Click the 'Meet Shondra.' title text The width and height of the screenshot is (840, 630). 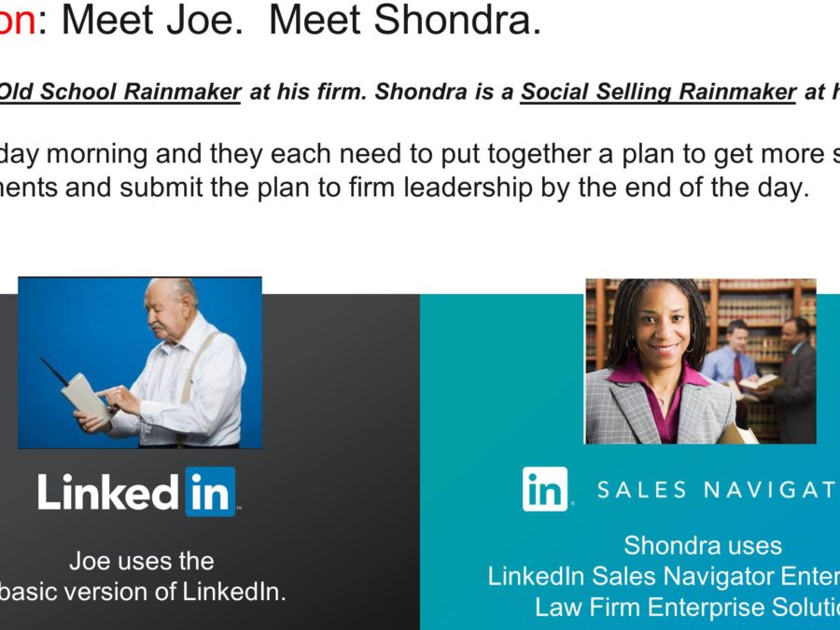[405, 21]
